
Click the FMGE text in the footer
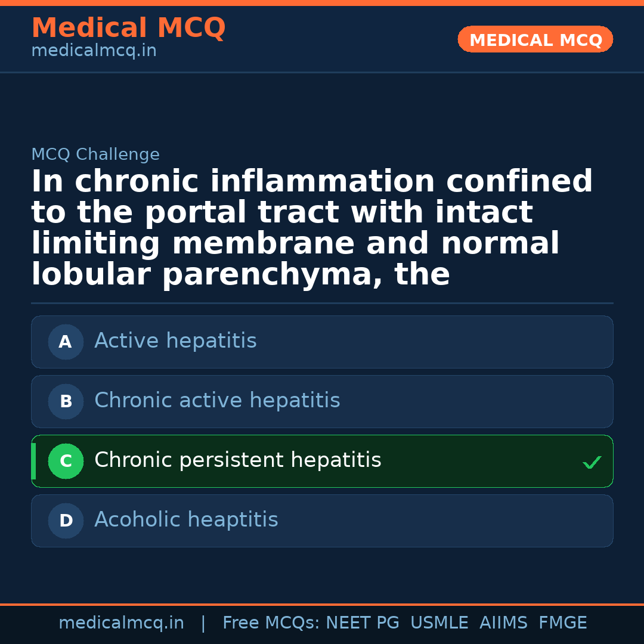pyautogui.click(x=562, y=623)
